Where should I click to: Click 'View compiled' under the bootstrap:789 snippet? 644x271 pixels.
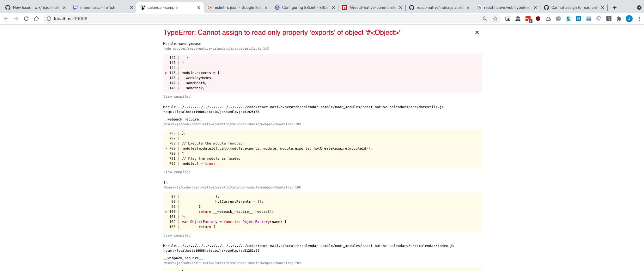pos(177,172)
